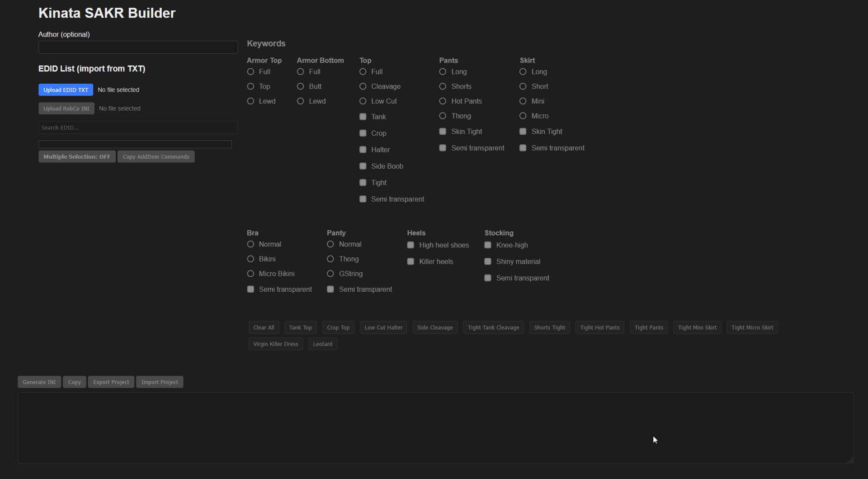The width and height of the screenshot is (868, 479).
Task: Select Thong under Pants
Action: (443, 116)
